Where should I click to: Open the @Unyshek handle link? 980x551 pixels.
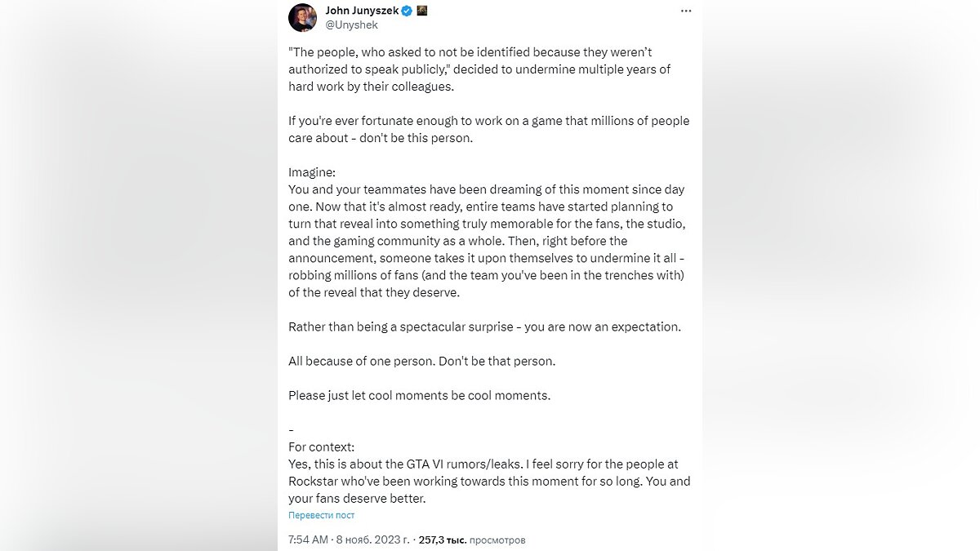pos(352,25)
